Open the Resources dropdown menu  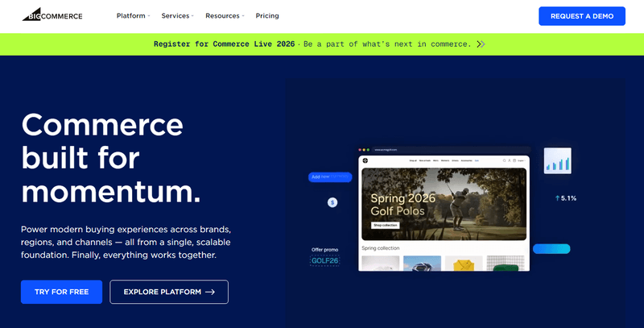click(x=225, y=15)
